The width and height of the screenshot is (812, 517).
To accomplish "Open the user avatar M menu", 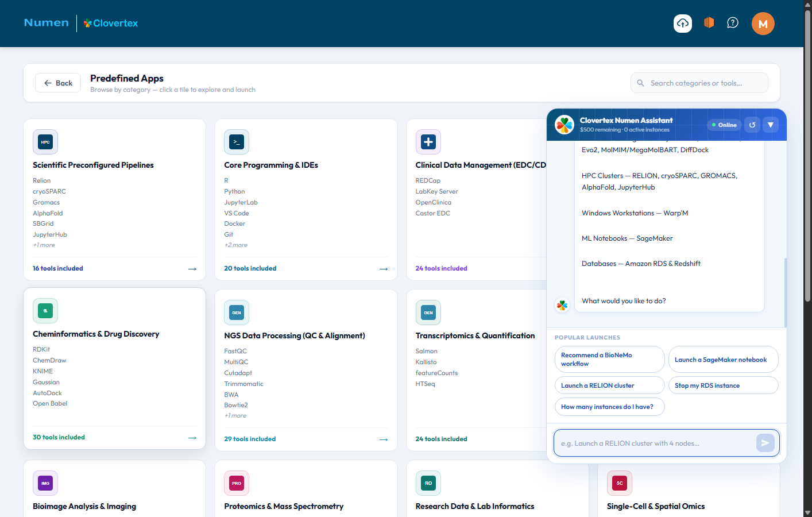I will 763,24.
